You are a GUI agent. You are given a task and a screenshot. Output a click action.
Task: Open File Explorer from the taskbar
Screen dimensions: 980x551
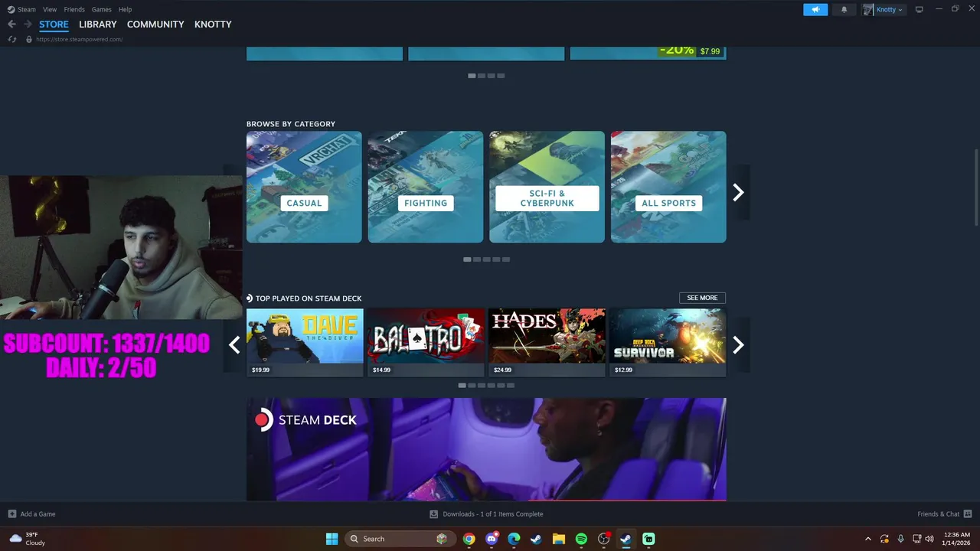[559, 539]
